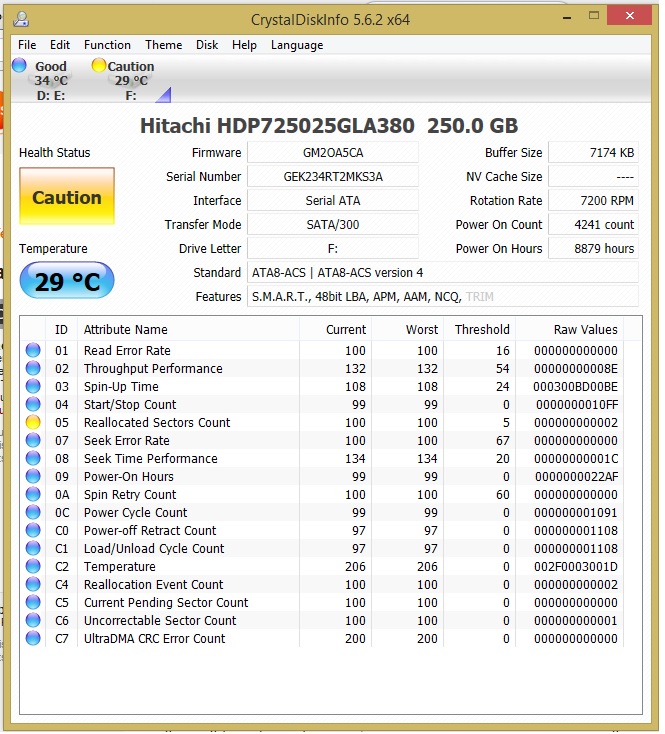This screenshot has width=665, height=734.
Task: Click the CrystalDiskInfo app icon in title bar
Action: [21, 19]
